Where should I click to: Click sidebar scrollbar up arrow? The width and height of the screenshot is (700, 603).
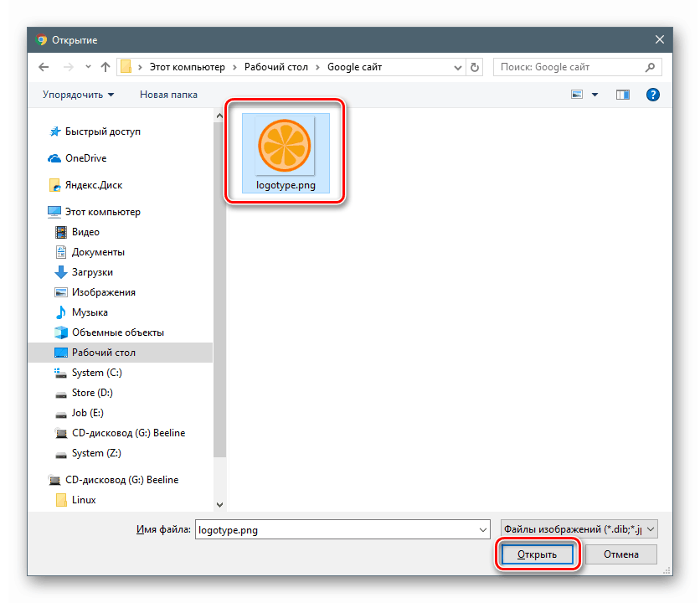[x=219, y=116]
